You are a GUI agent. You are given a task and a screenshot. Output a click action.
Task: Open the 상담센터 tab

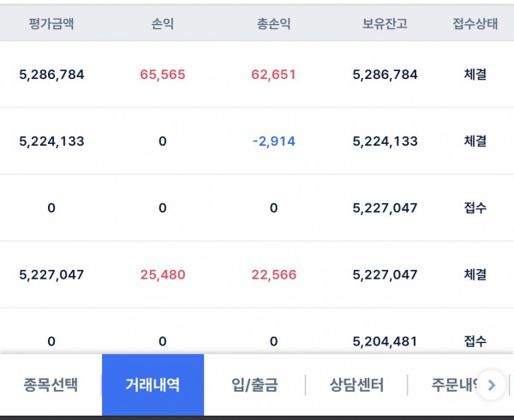click(356, 385)
